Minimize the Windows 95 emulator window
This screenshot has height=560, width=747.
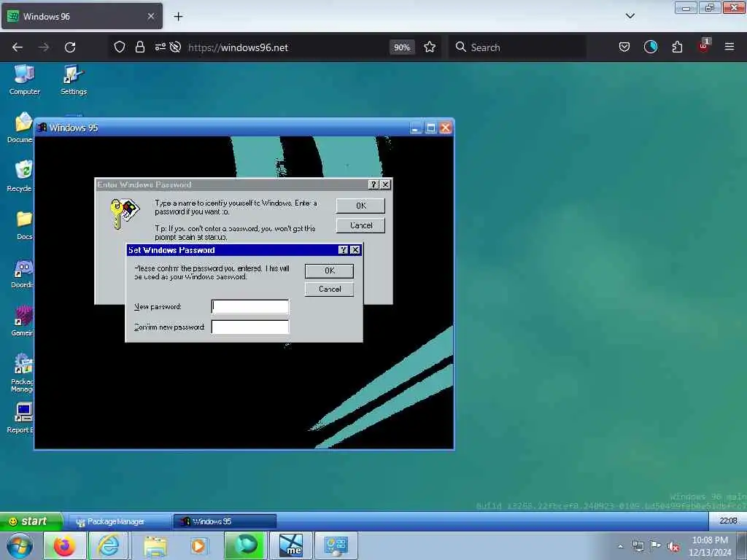[416, 128]
